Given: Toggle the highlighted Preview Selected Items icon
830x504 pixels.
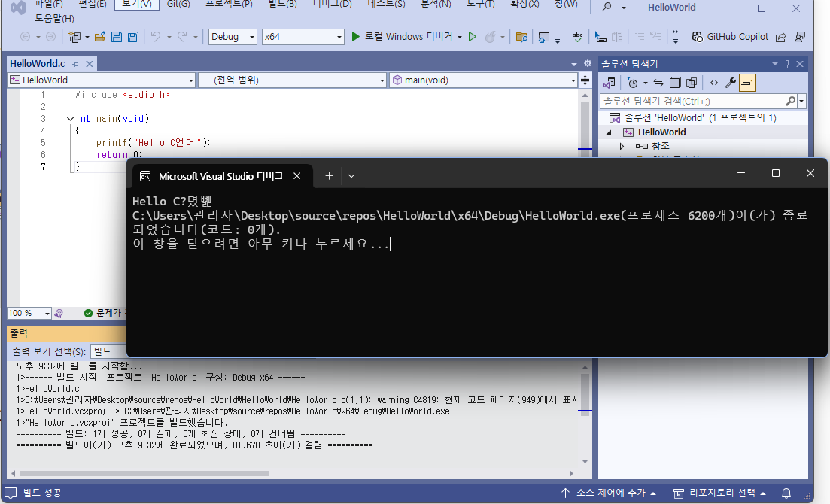Looking at the screenshot, I should [747, 83].
